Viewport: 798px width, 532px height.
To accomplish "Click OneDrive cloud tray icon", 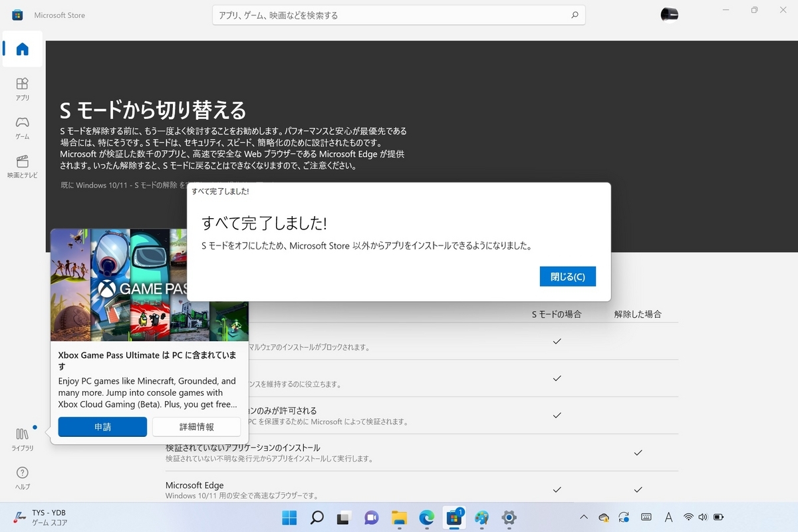I will 604,517.
